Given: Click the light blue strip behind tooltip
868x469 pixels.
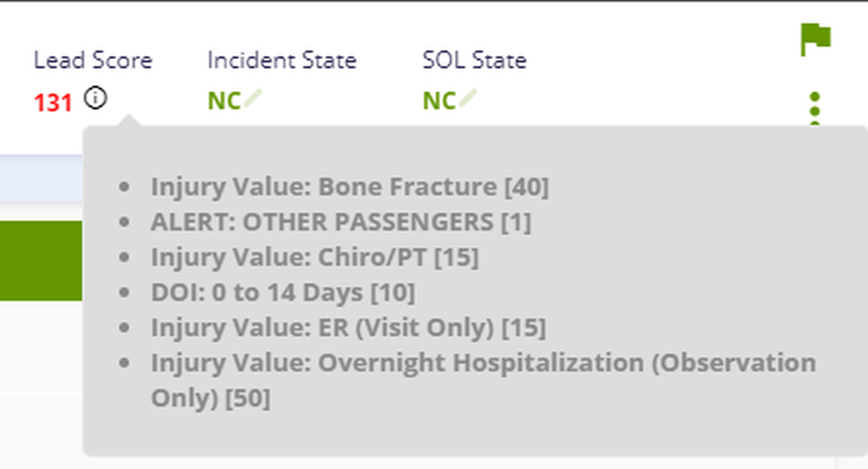Looking at the screenshot, I should (41, 178).
